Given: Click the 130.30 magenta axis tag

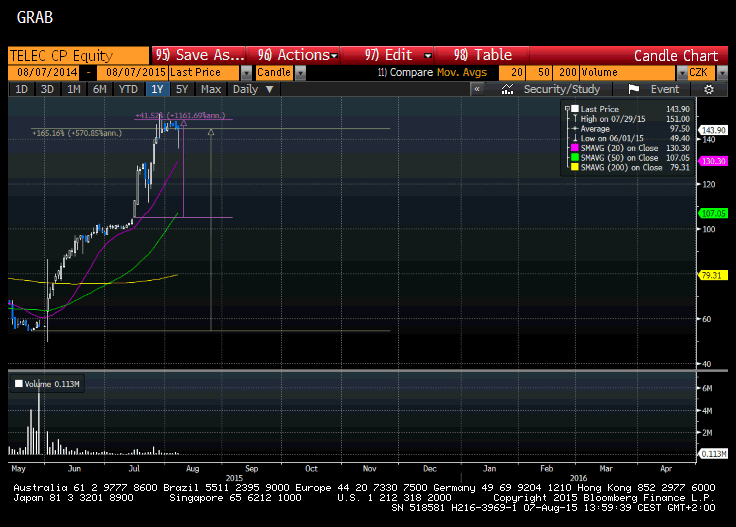Looking at the screenshot, I should click(x=713, y=161).
